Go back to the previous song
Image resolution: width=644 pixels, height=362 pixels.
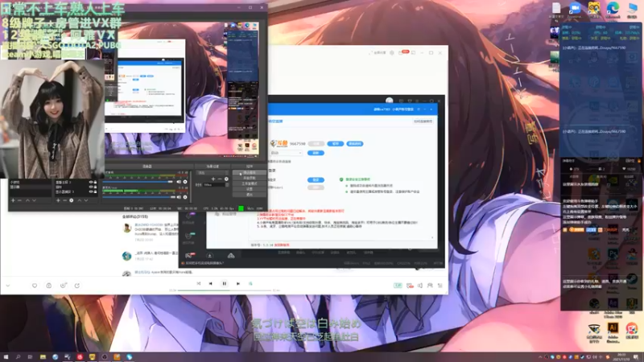click(211, 283)
